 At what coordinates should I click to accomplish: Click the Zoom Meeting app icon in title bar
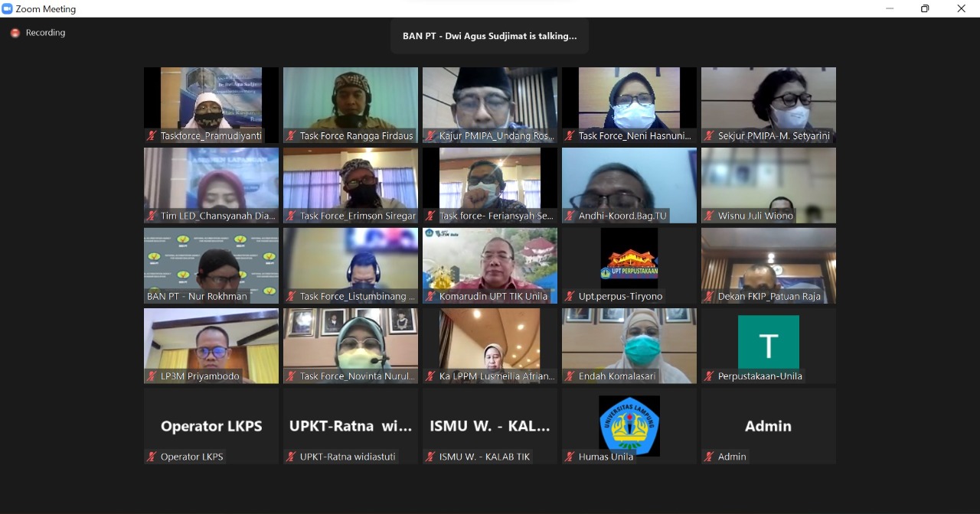point(8,8)
